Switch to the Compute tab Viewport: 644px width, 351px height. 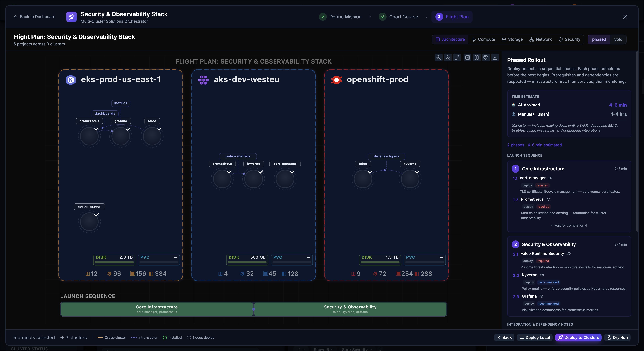(x=483, y=39)
